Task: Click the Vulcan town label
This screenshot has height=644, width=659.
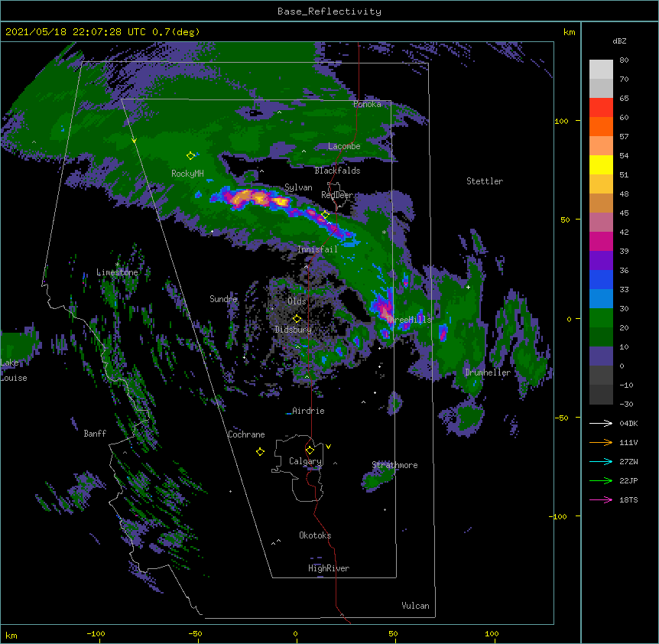Action: 415,606
